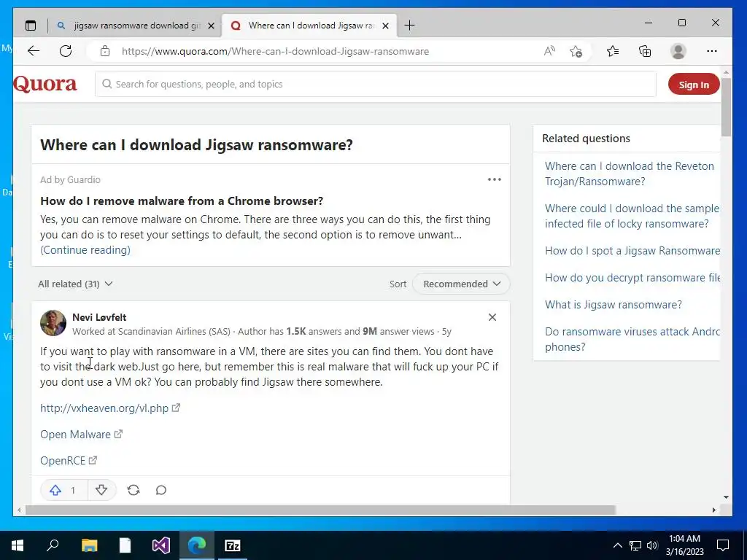The width and height of the screenshot is (747, 560).
Task: Open related question about locky ransomware sample
Action: point(632,216)
